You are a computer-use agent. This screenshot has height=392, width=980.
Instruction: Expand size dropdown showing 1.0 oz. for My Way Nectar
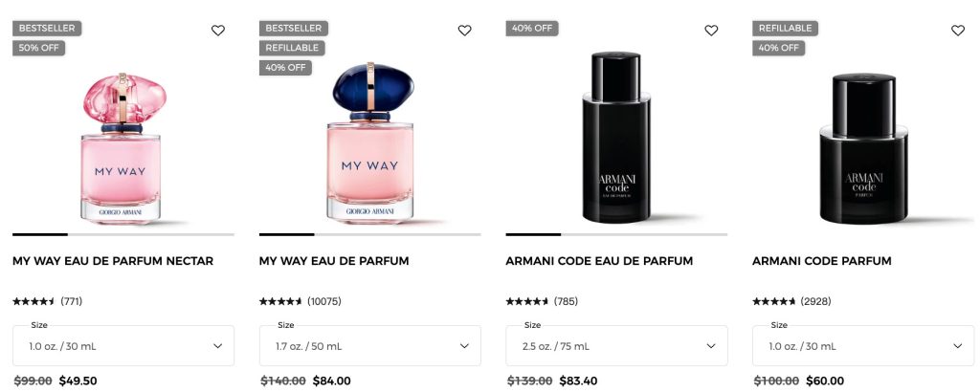click(x=123, y=346)
